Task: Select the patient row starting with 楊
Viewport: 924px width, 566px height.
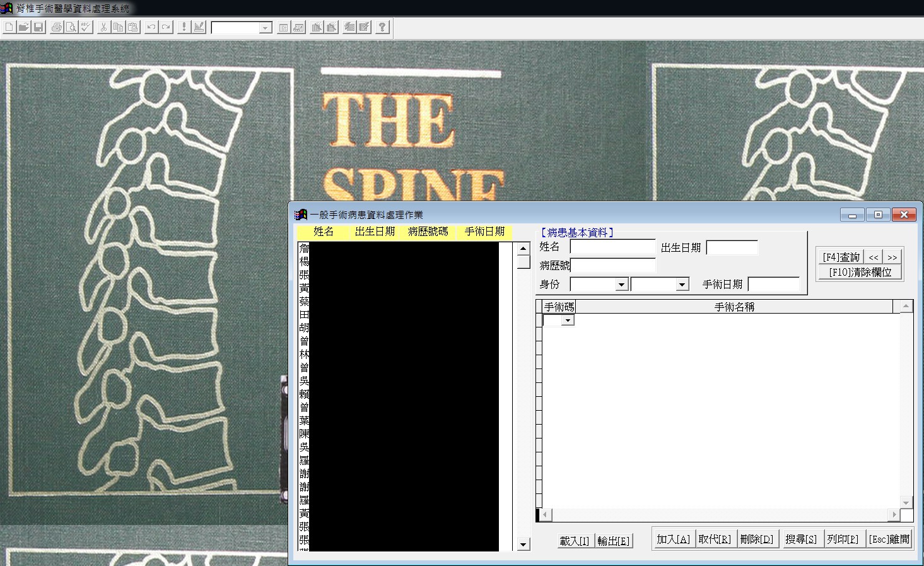Action: tap(405, 262)
